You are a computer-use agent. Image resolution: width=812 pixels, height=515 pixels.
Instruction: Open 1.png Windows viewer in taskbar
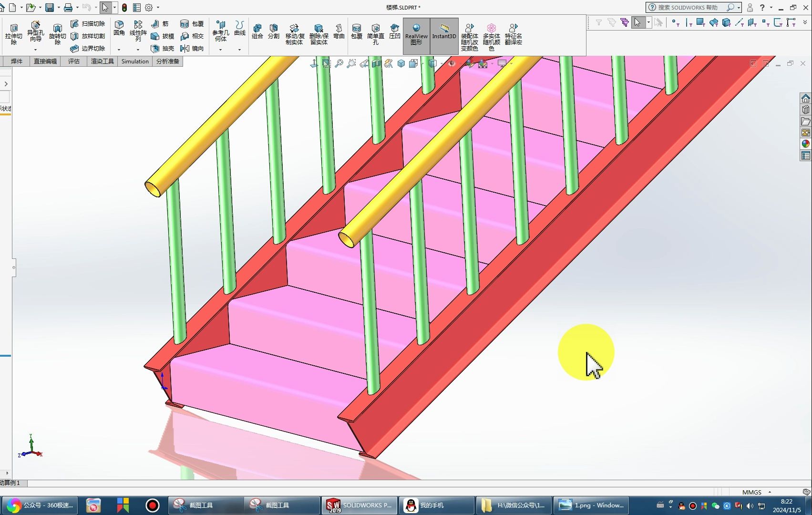(591, 505)
